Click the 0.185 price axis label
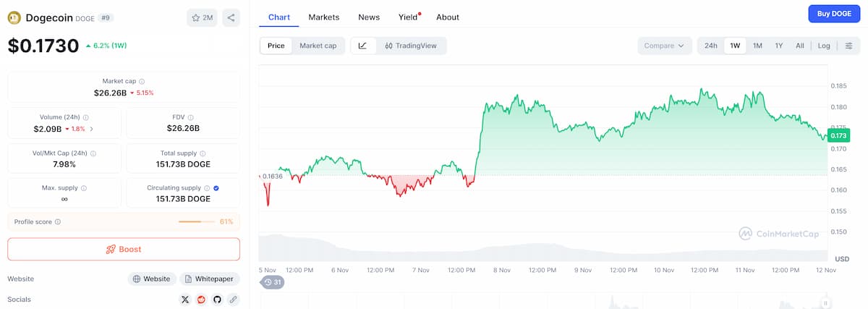Image resolution: width=868 pixels, height=309 pixels. 839,86
